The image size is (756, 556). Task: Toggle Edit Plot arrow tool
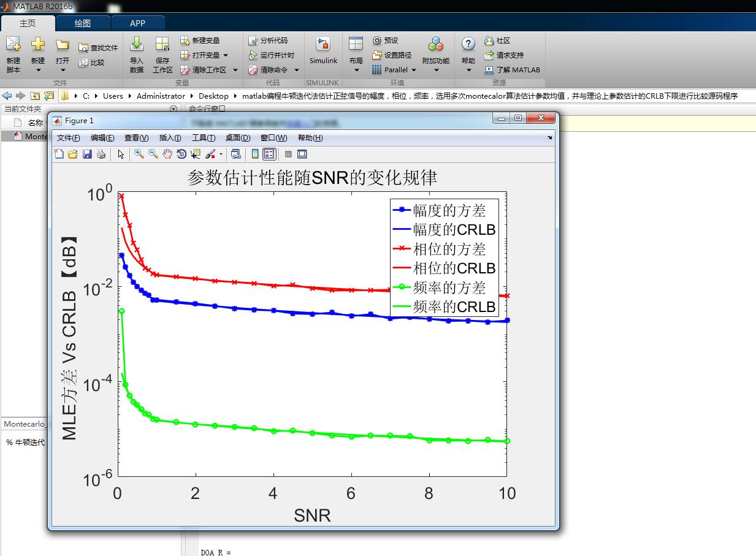point(121,154)
